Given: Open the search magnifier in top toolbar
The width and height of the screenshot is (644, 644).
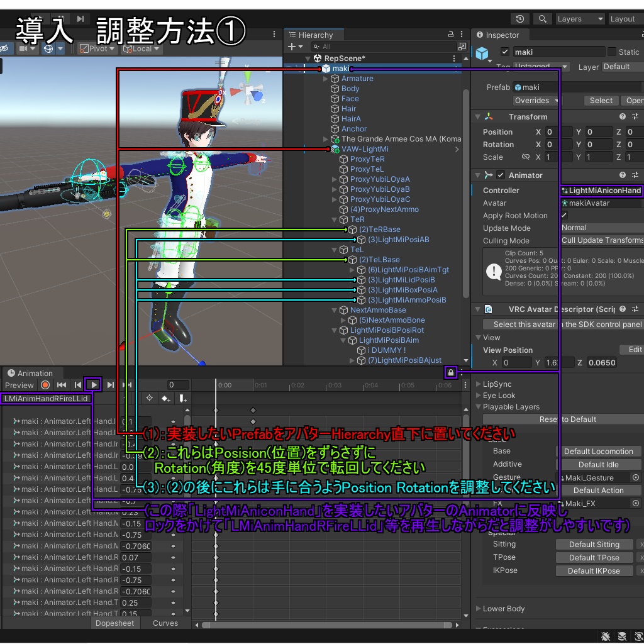Looking at the screenshot, I should 542,19.
